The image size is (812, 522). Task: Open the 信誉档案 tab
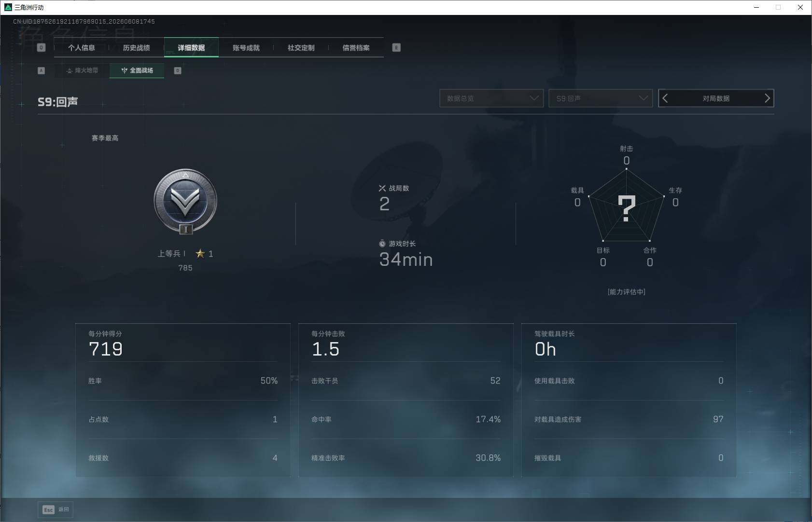[x=356, y=48]
